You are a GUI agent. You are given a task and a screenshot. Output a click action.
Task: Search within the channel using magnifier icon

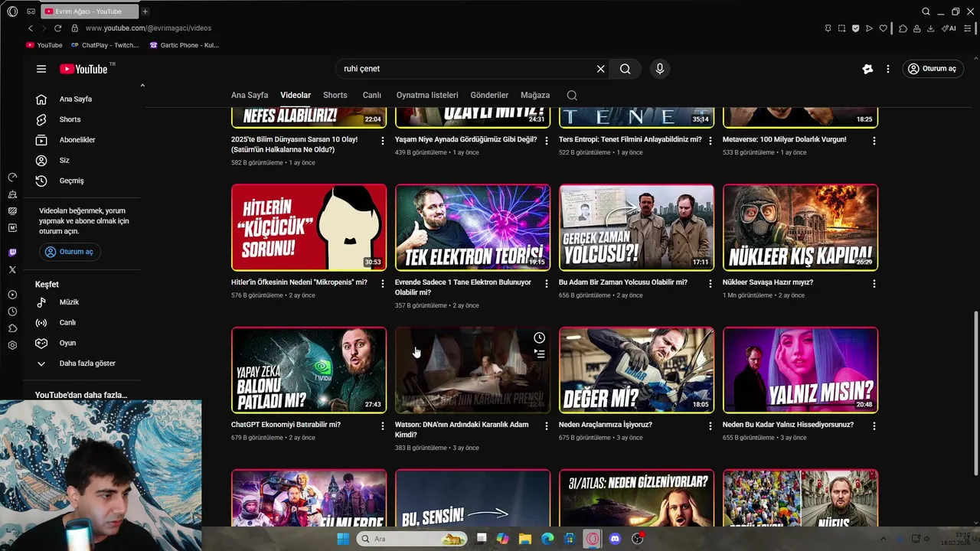pyautogui.click(x=572, y=96)
